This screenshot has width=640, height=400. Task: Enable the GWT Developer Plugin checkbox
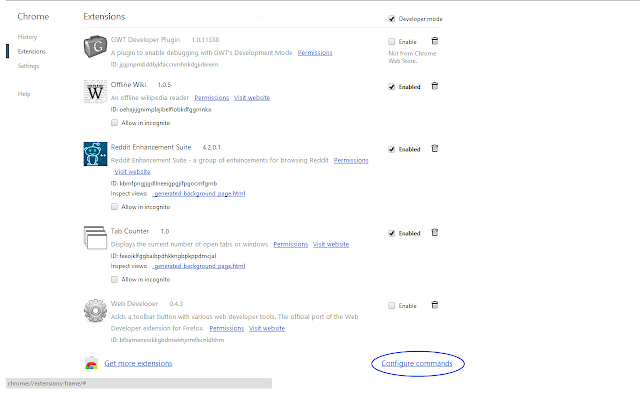coord(391,42)
